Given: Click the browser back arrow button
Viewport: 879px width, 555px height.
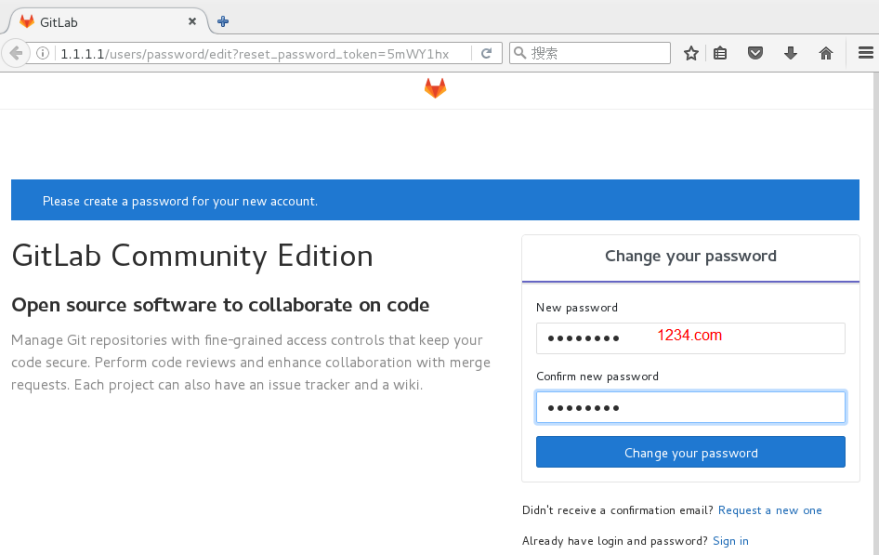Looking at the screenshot, I should pyautogui.click(x=16, y=53).
